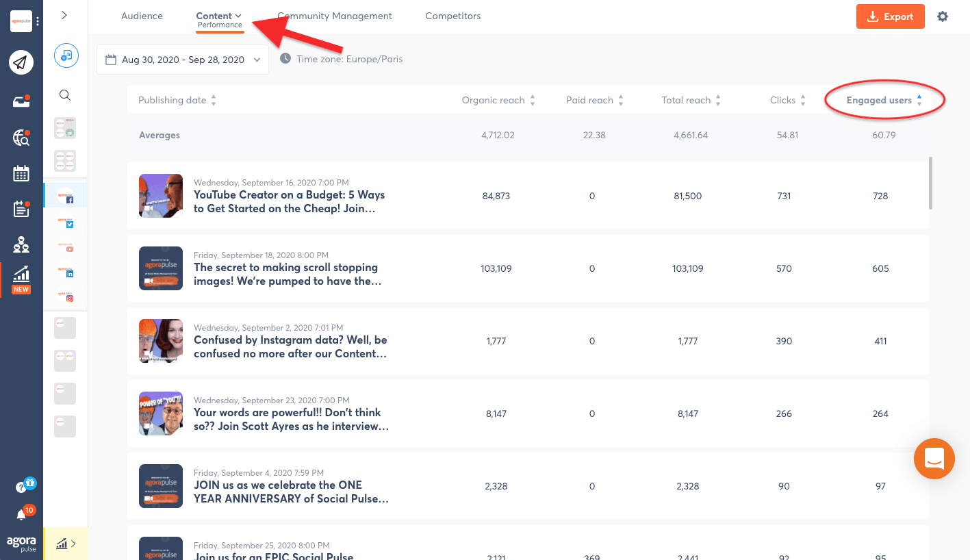
Task: Click the settings gear icon
Action: coord(943,16)
